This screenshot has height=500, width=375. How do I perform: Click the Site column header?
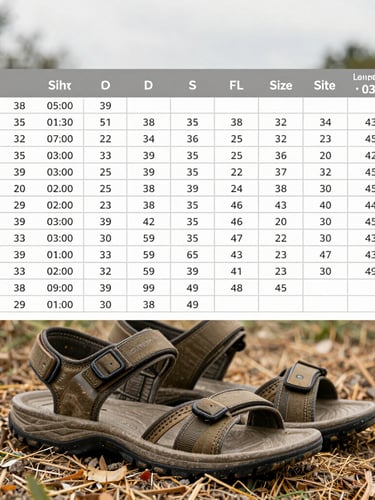pos(324,85)
